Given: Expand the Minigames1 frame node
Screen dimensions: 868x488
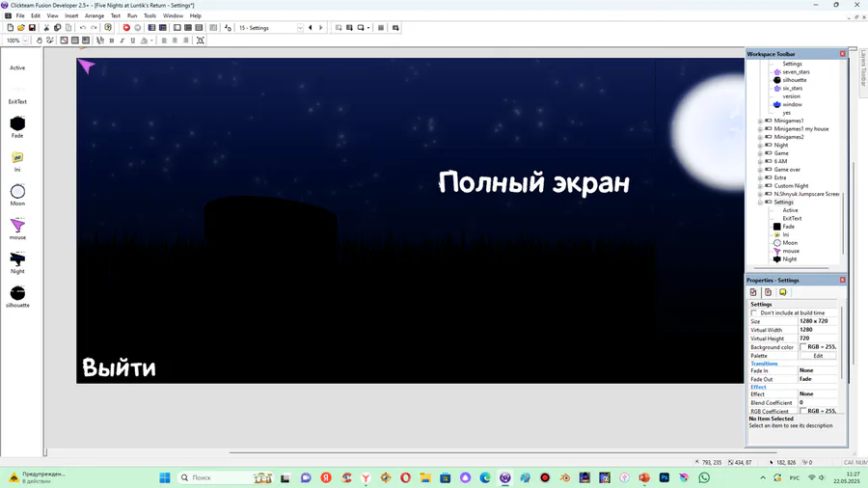Looking at the screenshot, I should click(760, 121).
